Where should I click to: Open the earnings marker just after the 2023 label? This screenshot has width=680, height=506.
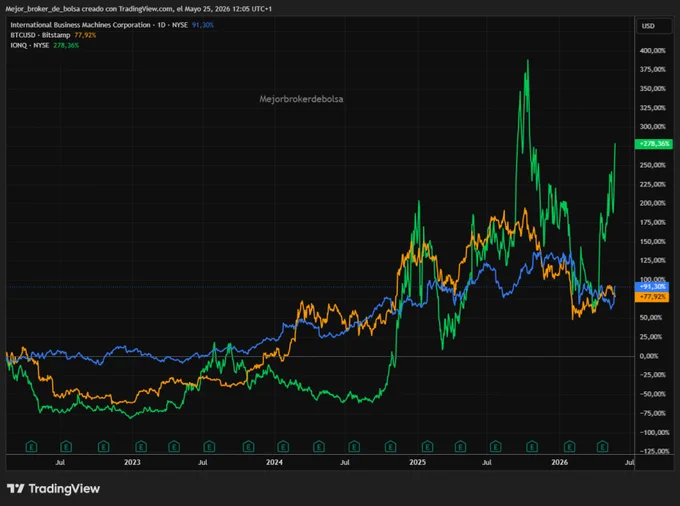pyautogui.click(x=141, y=446)
